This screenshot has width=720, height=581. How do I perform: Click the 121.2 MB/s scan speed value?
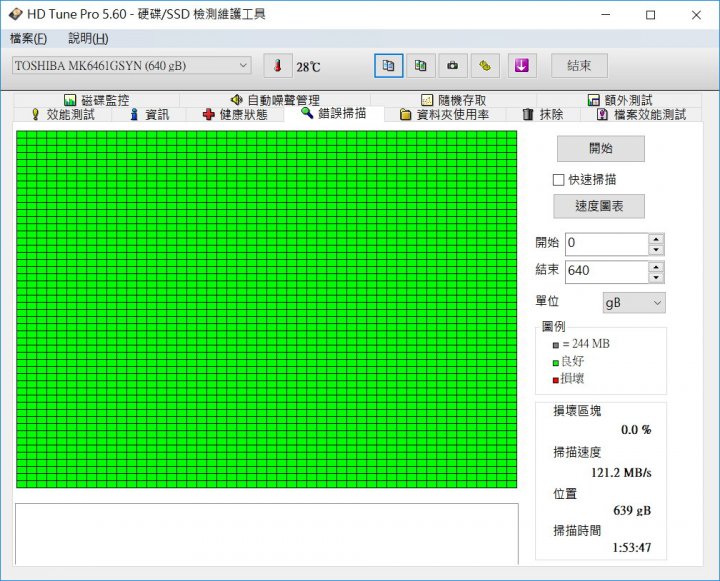point(621,473)
